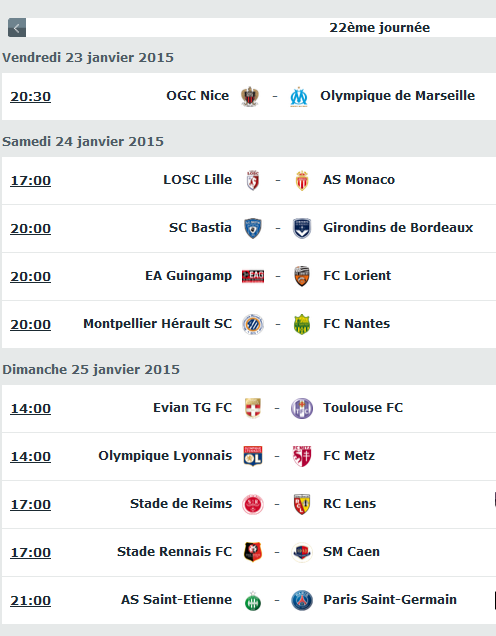The image size is (496, 636).
Task: Click the SM Caen club logo
Action: (302, 552)
